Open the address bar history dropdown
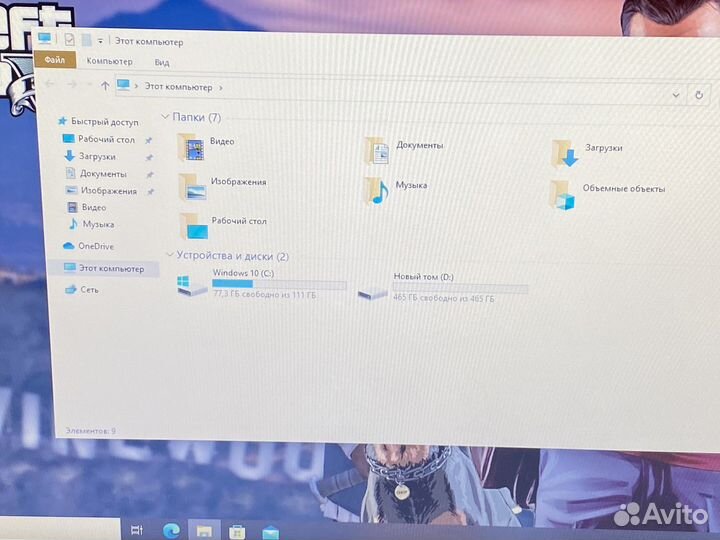This screenshot has width=720, height=540. 675,95
